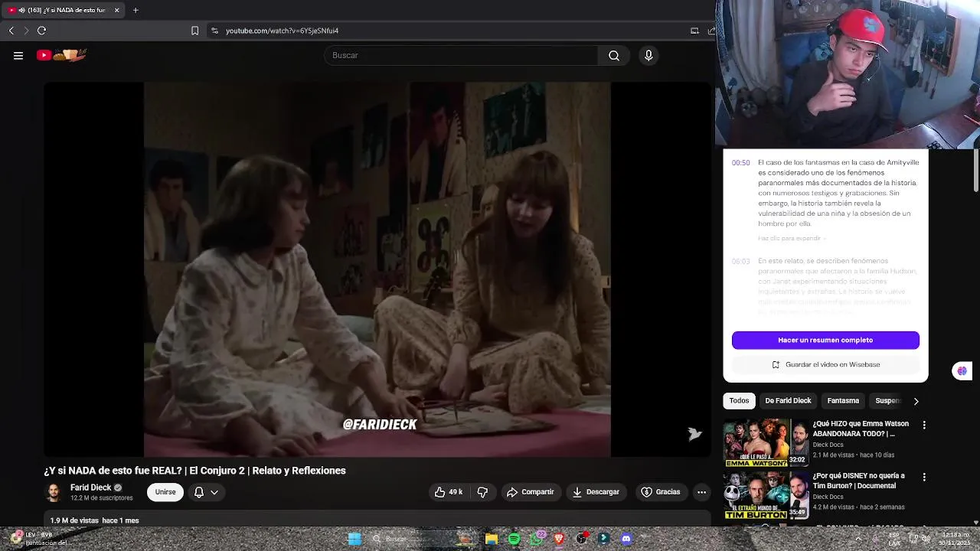Image resolution: width=980 pixels, height=551 pixels.
Task: Jump to summary timestamp 00:50
Action: 740,163
